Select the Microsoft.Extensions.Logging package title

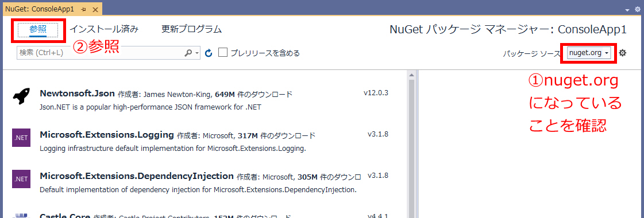(107, 134)
